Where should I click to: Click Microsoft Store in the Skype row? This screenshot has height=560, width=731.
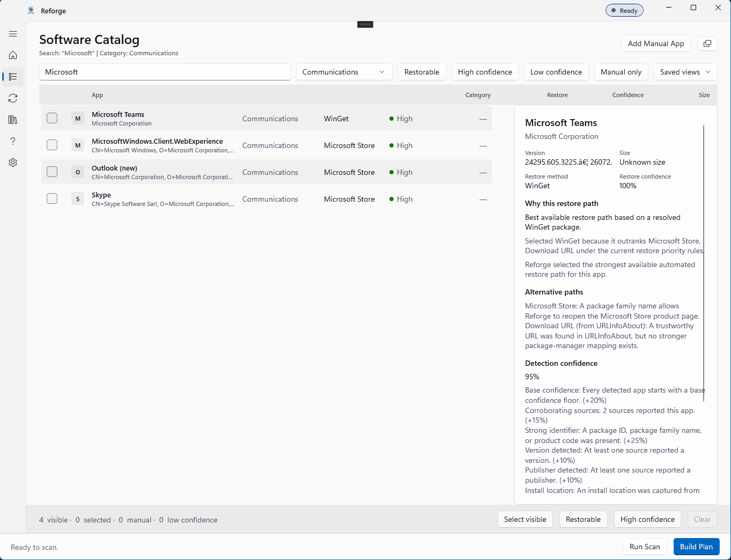click(x=349, y=199)
